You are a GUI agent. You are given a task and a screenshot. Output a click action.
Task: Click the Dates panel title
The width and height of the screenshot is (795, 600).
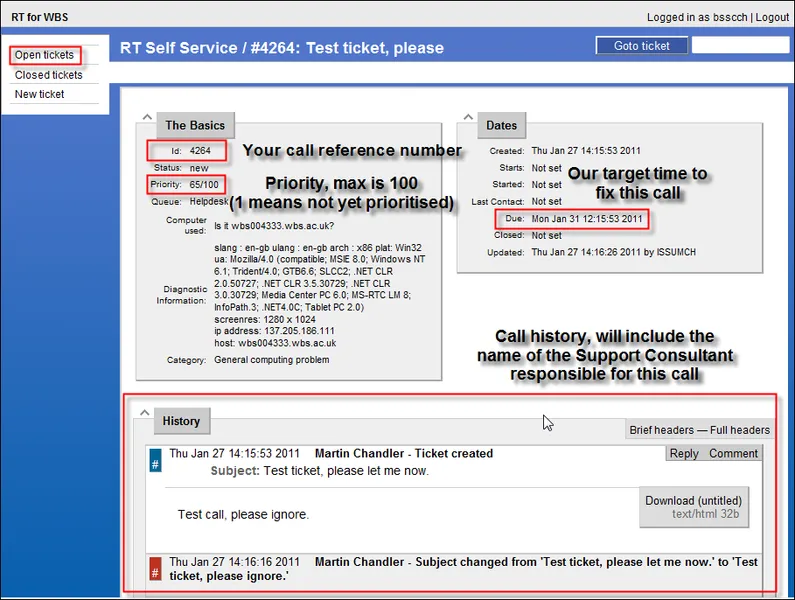(502, 125)
